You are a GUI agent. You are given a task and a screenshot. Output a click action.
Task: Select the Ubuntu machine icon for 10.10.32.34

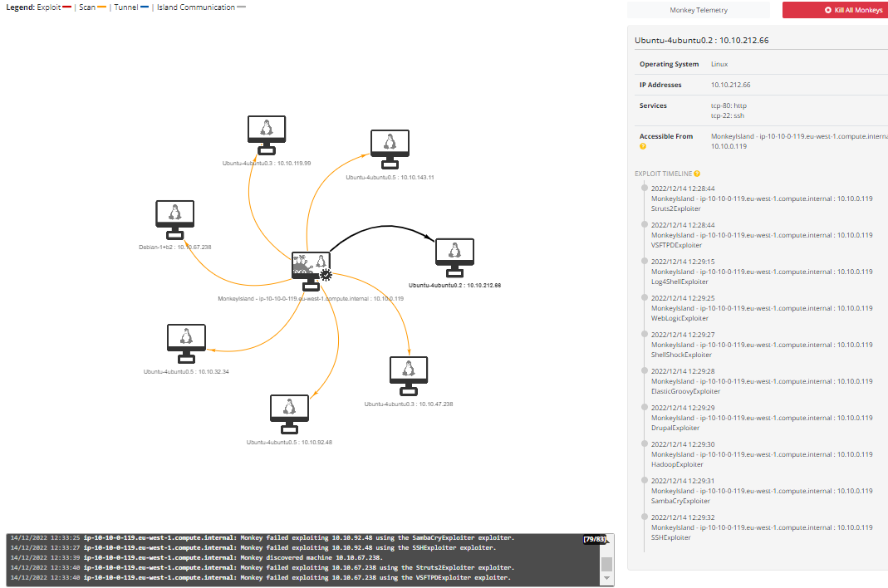pyautogui.click(x=186, y=343)
